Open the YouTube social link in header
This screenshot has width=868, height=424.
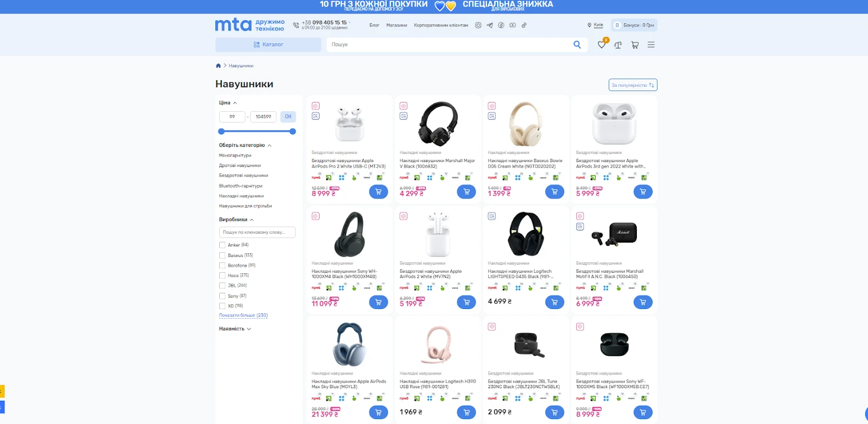(x=513, y=25)
